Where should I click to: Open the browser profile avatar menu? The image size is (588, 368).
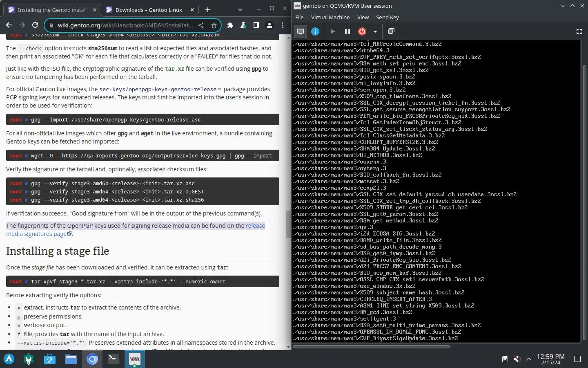pos(269,25)
